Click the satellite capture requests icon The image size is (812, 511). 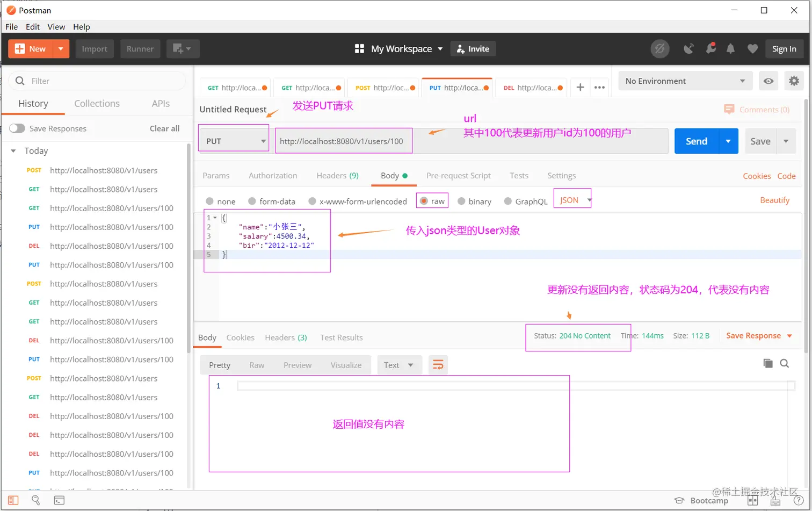(x=688, y=49)
